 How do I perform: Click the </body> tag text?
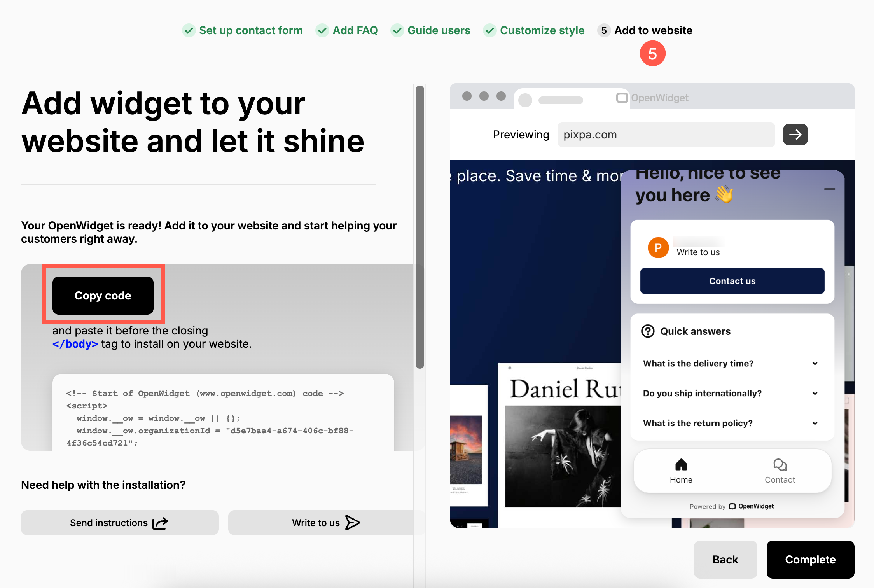pos(75,344)
